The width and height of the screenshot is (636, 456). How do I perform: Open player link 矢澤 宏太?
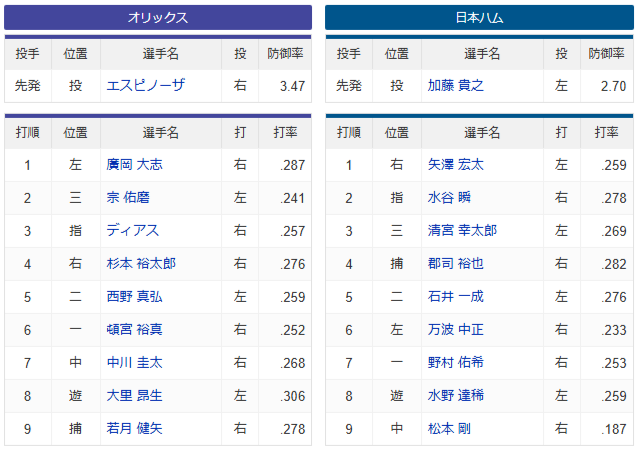tap(456, 164)
